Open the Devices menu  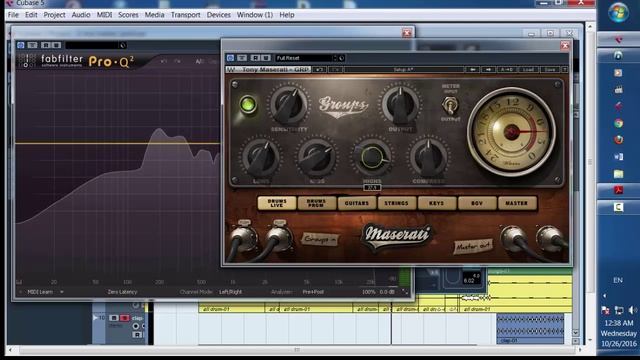218,15
